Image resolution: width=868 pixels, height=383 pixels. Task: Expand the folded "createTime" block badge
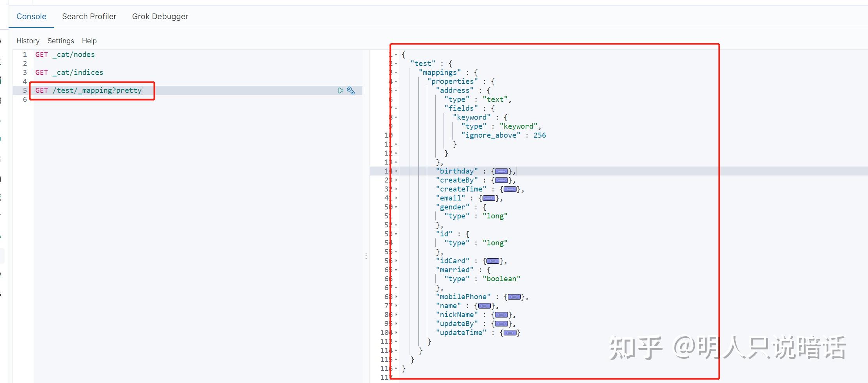510,189
